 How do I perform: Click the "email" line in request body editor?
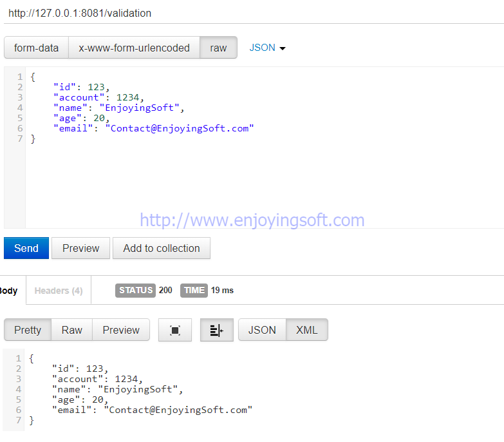pyautogui.click(x=154, y=128)
